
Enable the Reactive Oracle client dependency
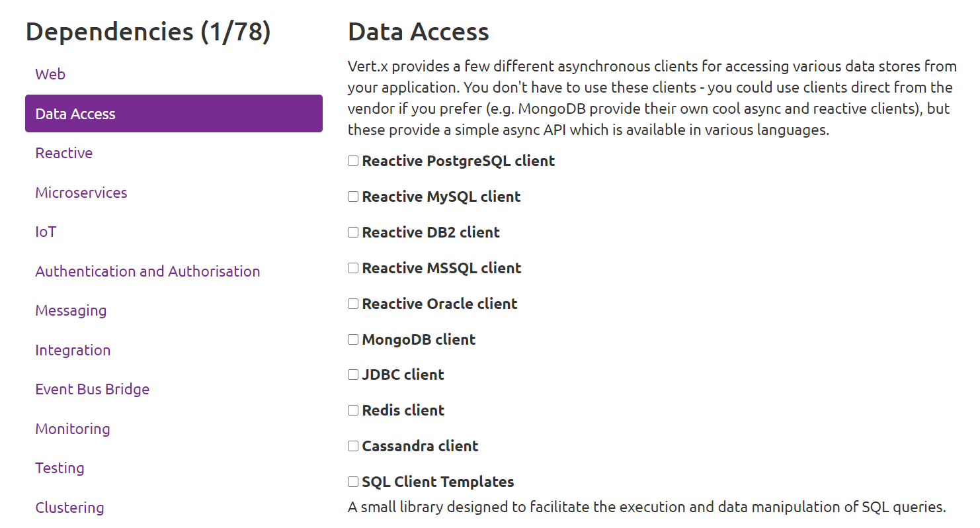tap(353, 304)
